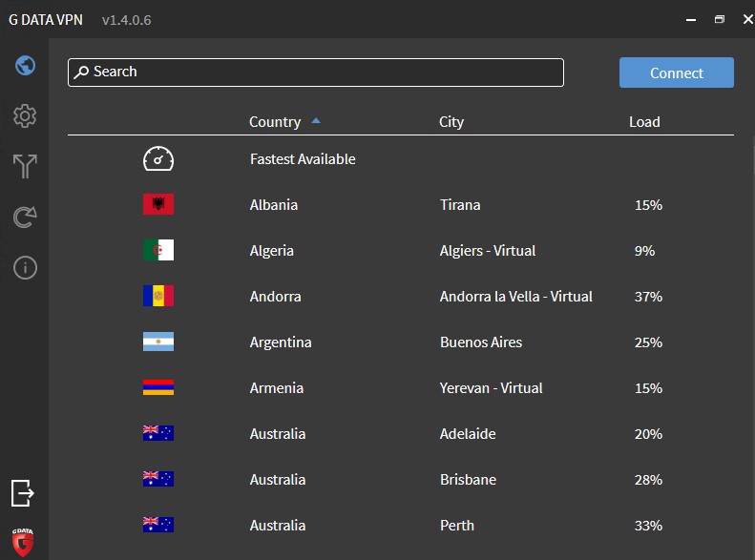Image resolution: width=755 pixels, height=560 pixels.
Task: Click the server list vertical scrollbar
Action: (x=752, y=158)
